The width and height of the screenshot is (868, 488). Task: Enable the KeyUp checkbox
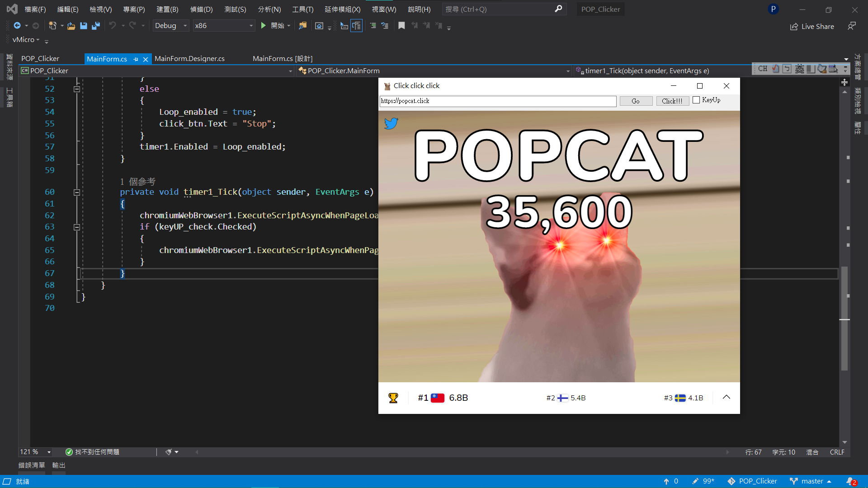point(696,100)
